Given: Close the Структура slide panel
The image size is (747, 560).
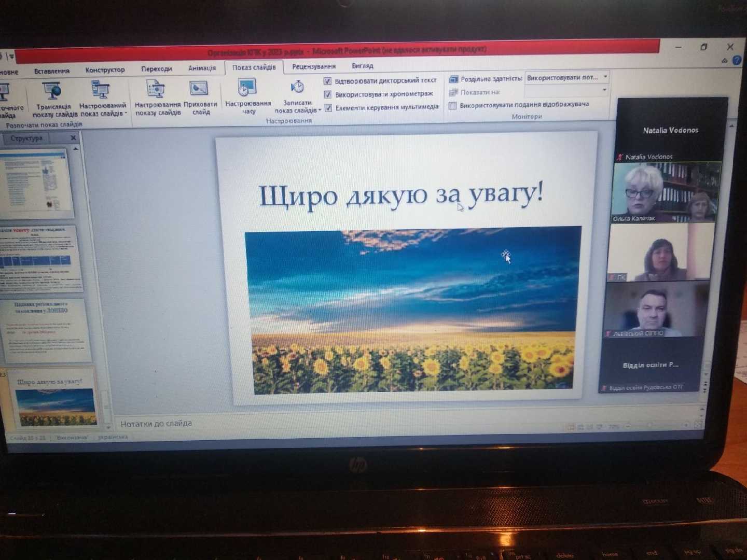Looking at the screenshot, I should click(x=73, y=138).
